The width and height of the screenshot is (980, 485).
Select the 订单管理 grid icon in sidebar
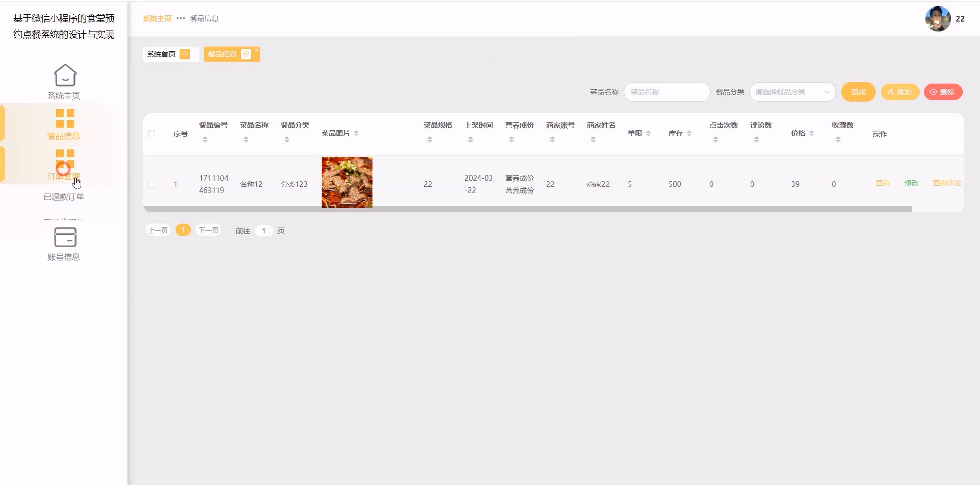pos(65,158)
